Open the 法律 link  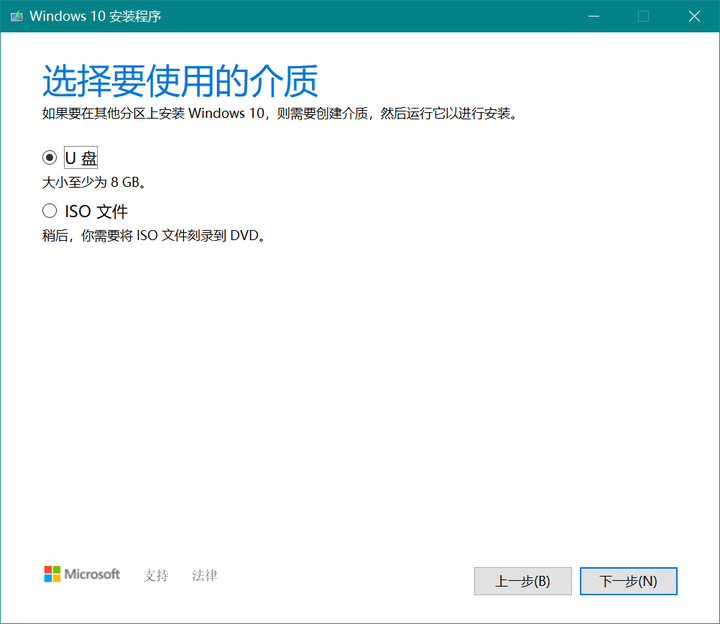click(204, 575)
